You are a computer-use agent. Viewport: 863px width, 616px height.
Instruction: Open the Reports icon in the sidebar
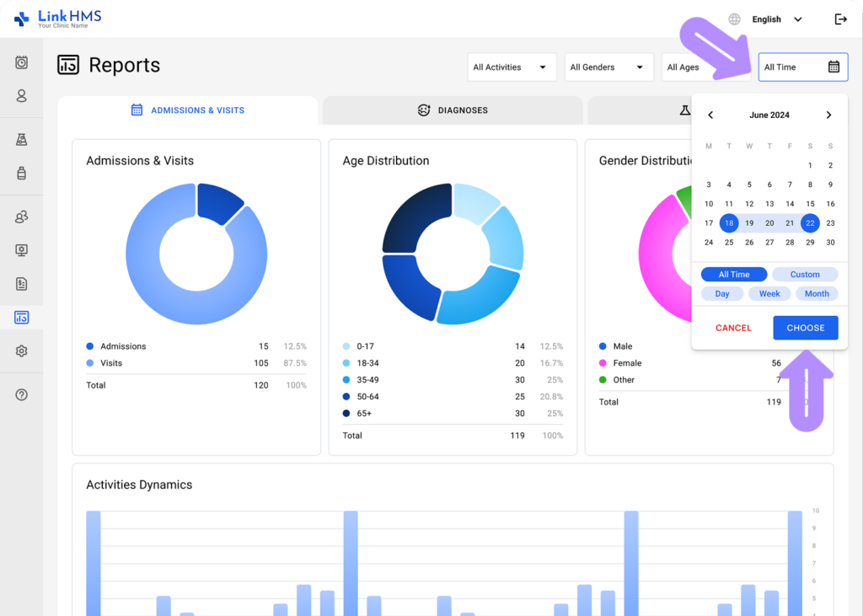[21, 317]
